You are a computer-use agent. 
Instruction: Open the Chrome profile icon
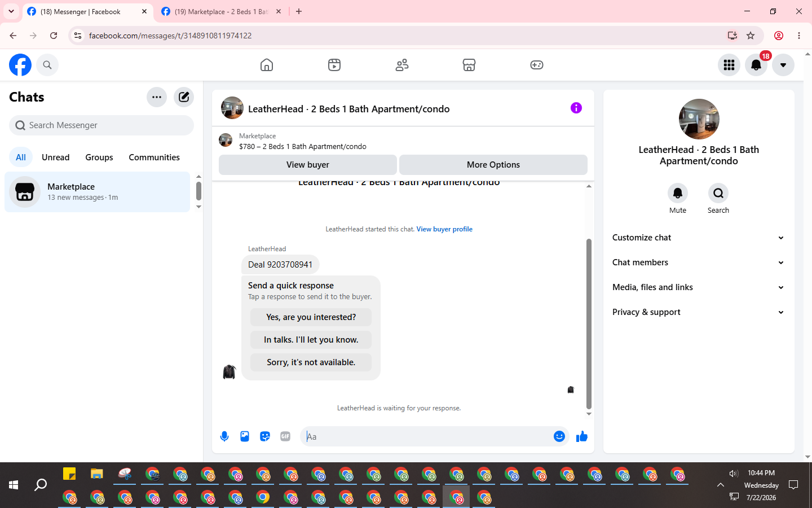(779, 36)
